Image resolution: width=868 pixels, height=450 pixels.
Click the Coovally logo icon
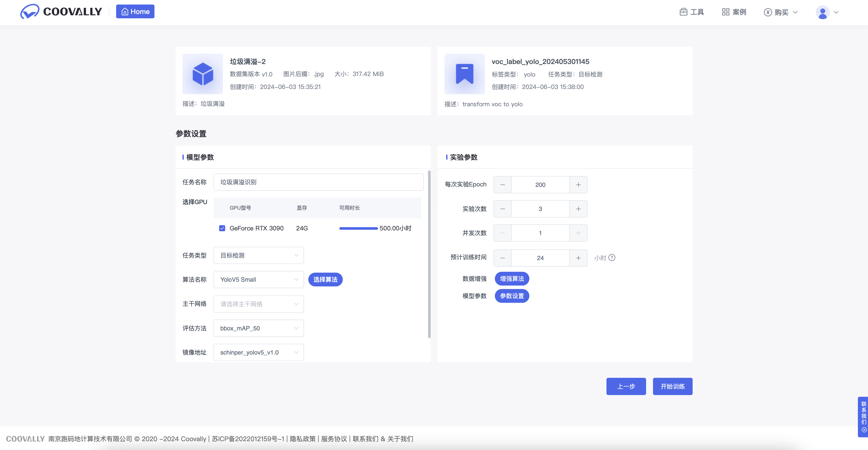(x=30, y=12)
